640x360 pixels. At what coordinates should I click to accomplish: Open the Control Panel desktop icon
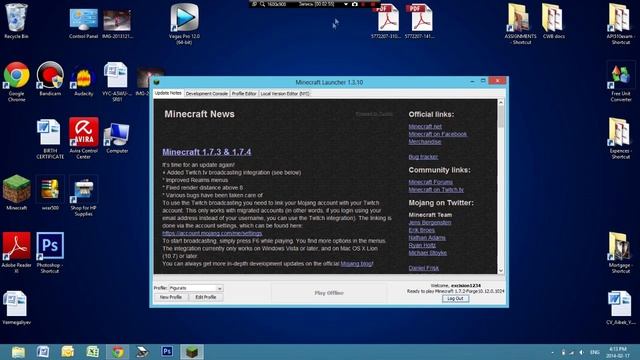[83, 22]
